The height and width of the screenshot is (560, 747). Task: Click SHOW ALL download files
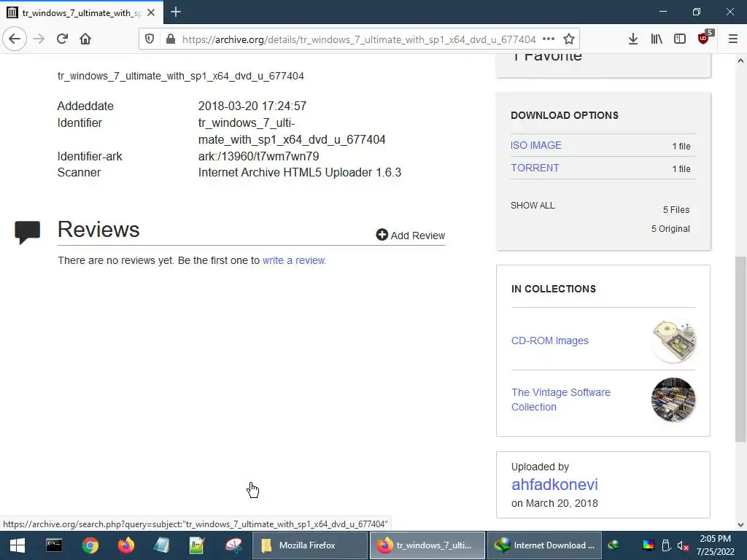533,205
